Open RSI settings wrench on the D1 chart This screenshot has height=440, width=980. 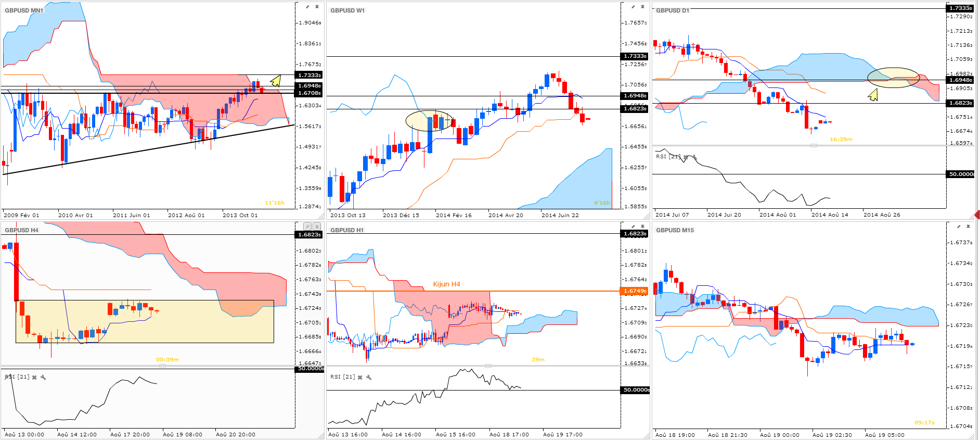click(x=694, y=157)
